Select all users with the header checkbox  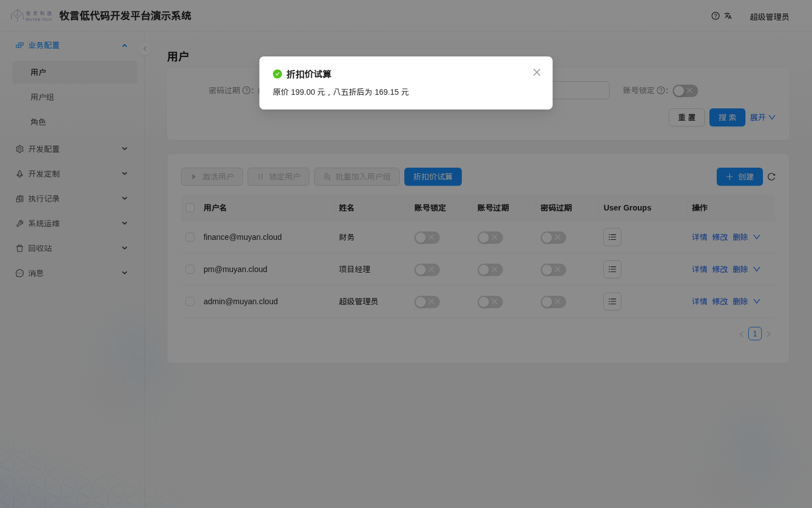(x=190, y=208)
